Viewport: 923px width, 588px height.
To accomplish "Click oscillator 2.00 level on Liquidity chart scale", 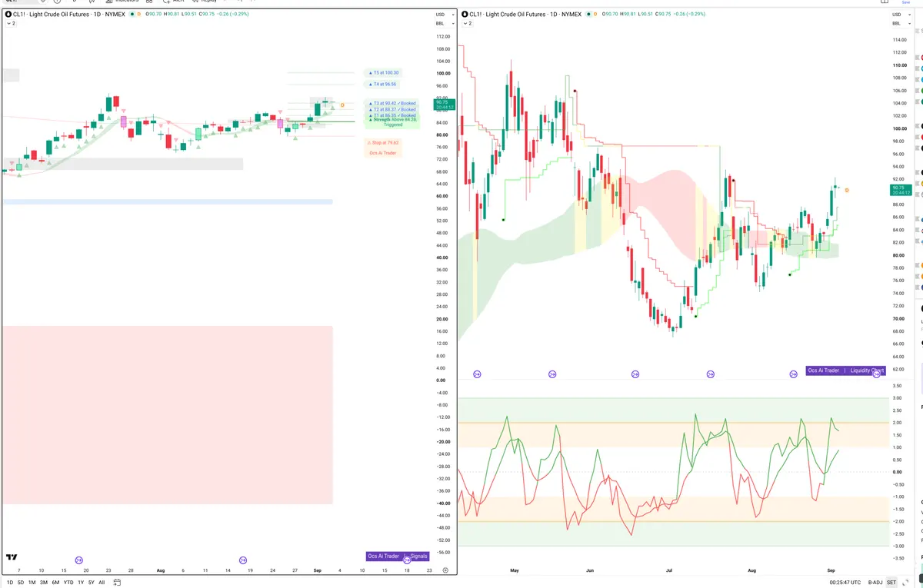I will coord(897,423).
